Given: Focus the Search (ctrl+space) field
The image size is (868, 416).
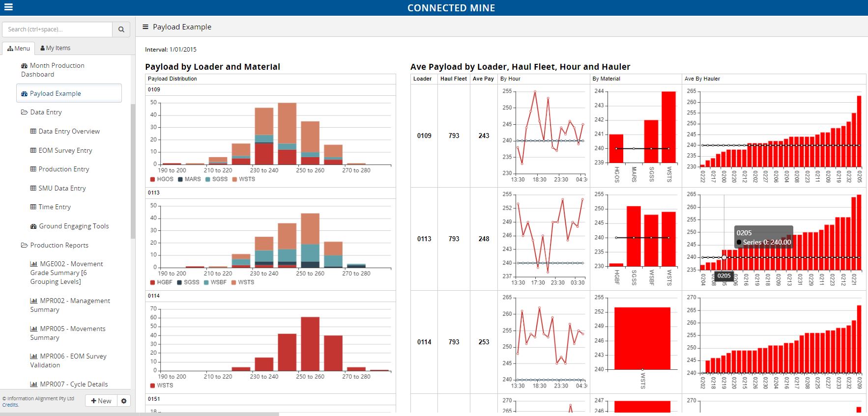Looking at the screenshot, I should [58, 29].
